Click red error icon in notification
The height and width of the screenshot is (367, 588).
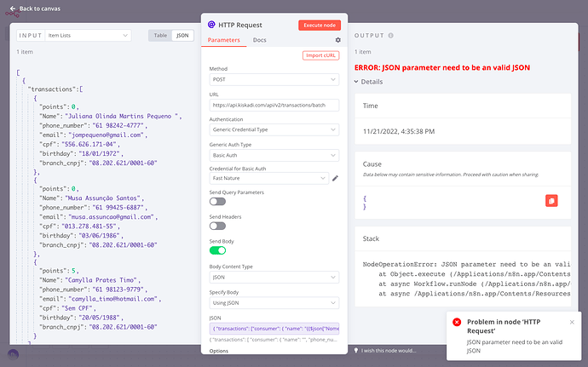pyautogui.click(x=457, y=322)
